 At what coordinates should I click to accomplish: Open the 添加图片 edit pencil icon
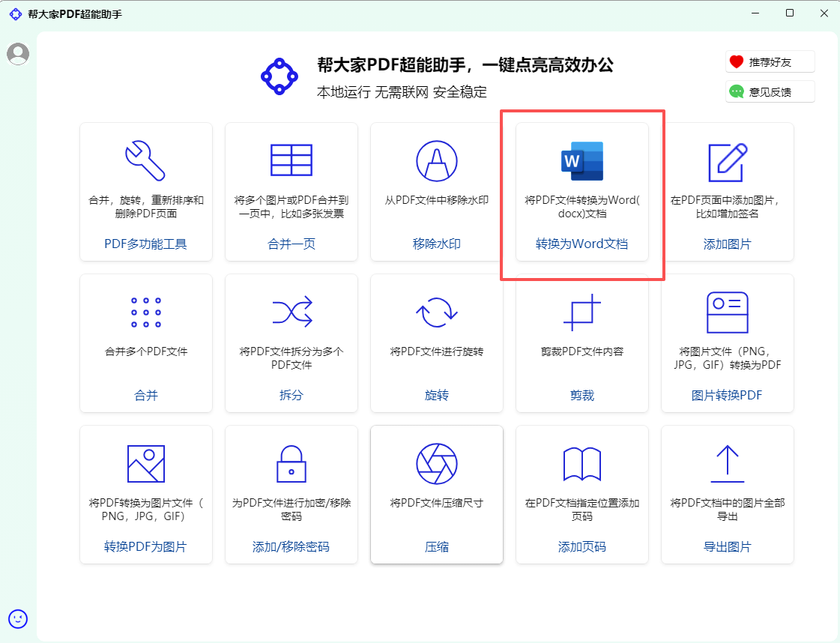pyautogui.click(x=727, y=160)
